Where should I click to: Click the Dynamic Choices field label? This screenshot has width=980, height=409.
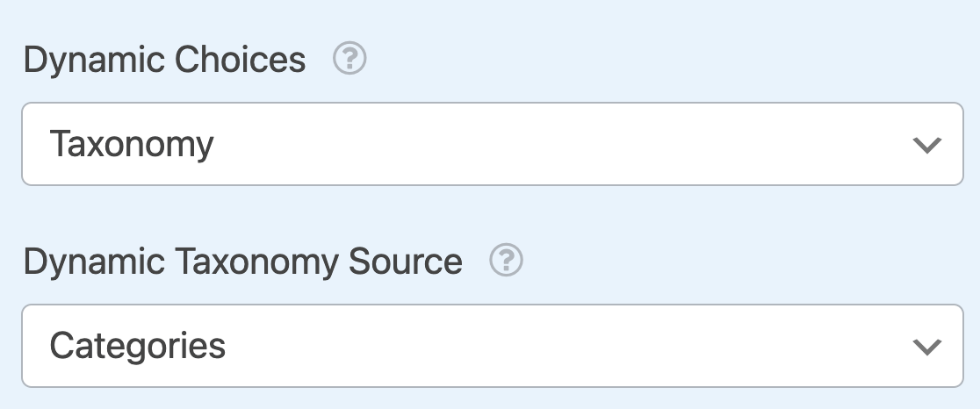(164, 61)
